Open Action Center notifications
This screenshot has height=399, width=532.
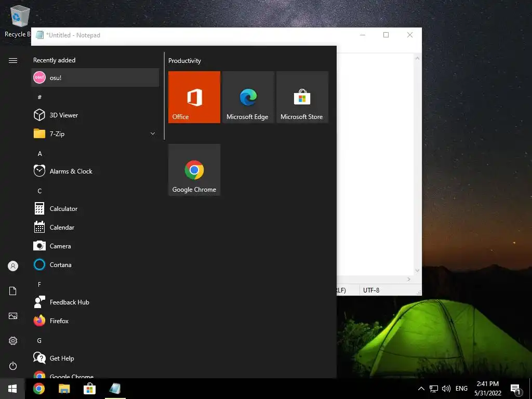(516, 389)
